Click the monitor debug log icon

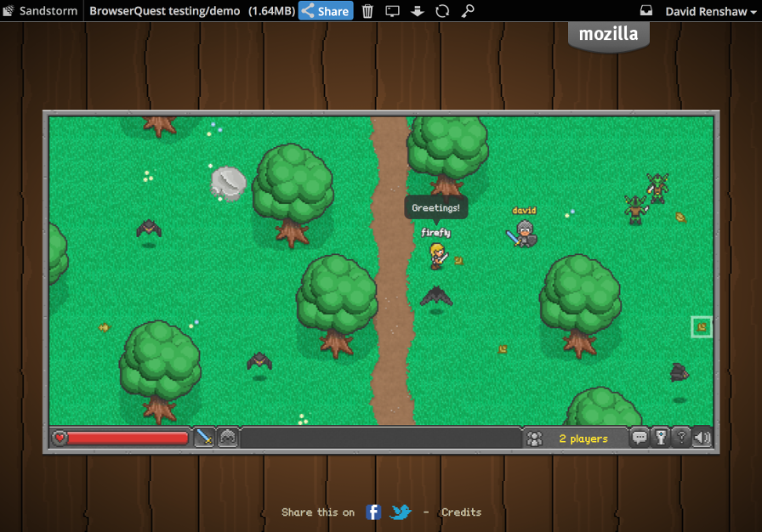pyautogui.click(x=392, y=11)
